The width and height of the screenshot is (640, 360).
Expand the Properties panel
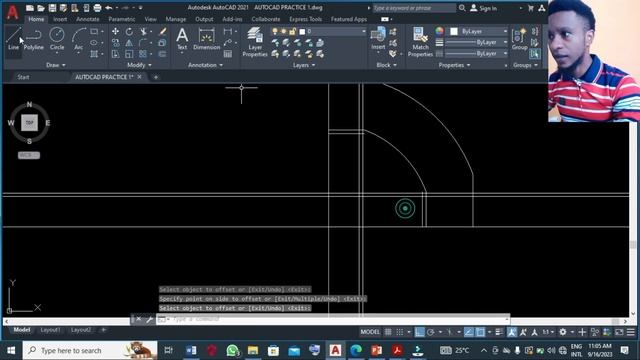pos(454,65)
